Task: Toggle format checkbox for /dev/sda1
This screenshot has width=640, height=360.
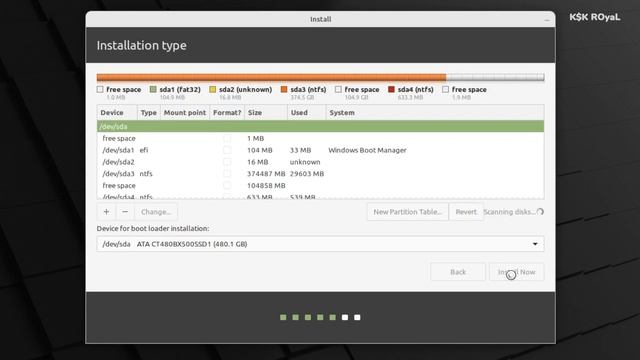Action: point(227,150)
